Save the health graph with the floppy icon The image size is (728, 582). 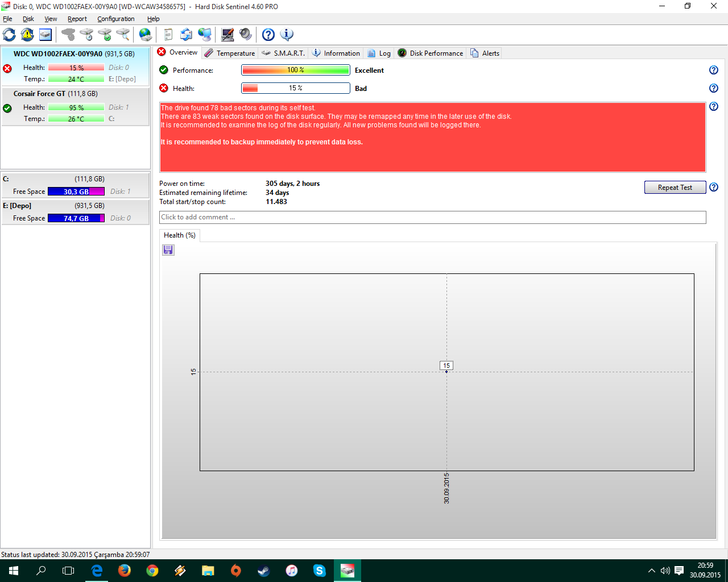168,250
